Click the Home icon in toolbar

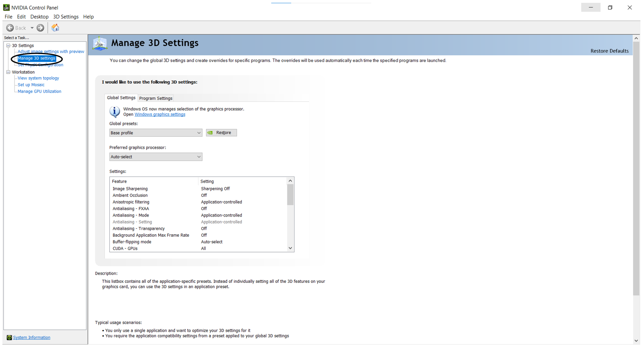tap(55, 28)
